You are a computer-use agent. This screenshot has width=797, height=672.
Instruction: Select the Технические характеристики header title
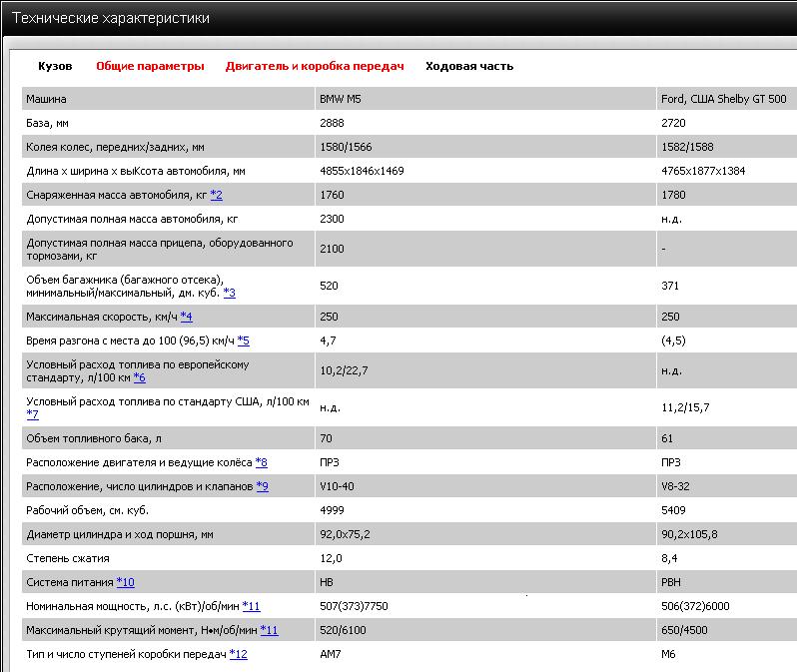[x=110, y=18]
